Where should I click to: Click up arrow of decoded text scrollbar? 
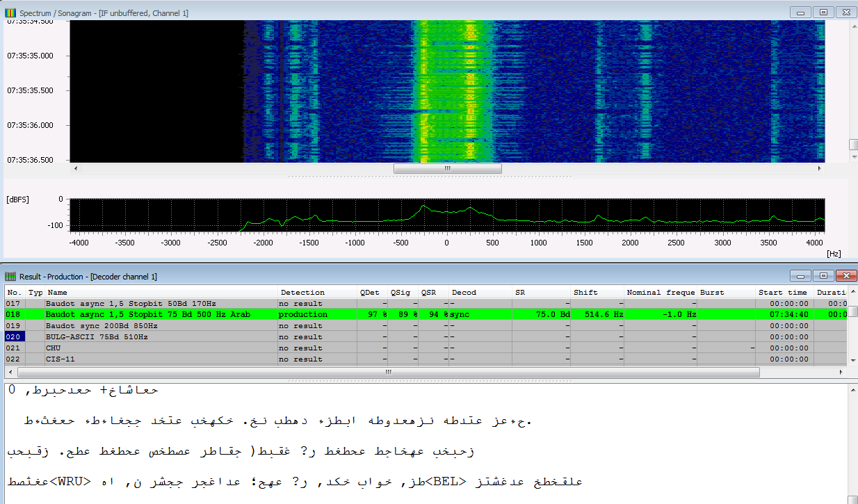click(852, 390)
